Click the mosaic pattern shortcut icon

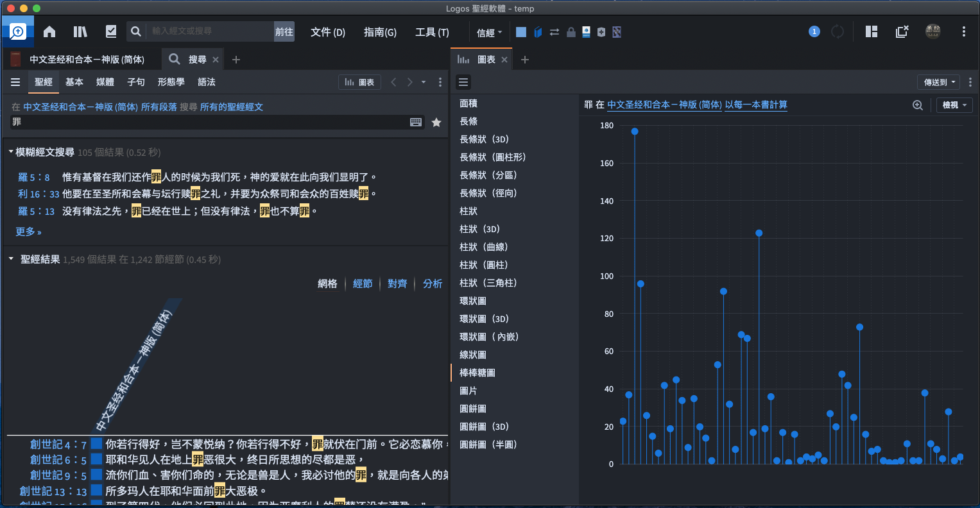pos(617,32)
